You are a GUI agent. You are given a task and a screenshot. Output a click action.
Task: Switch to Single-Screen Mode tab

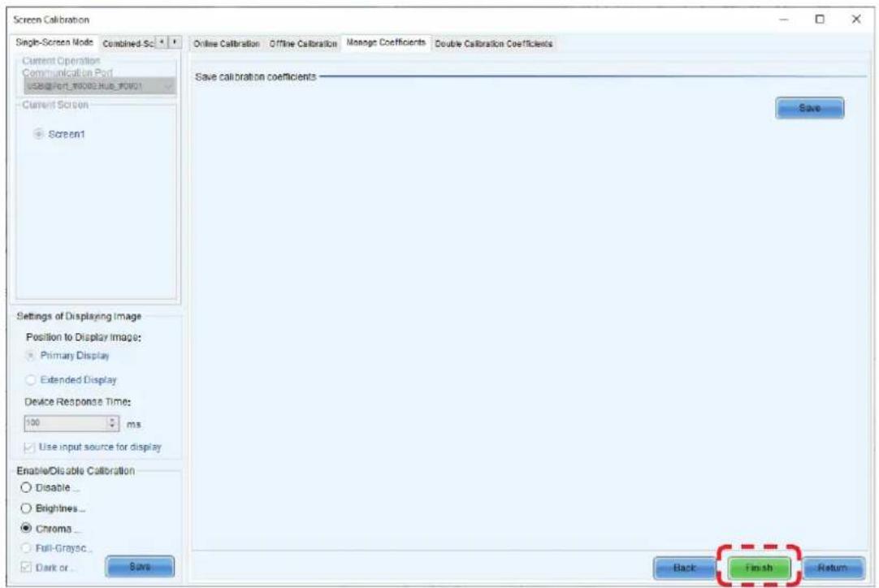tap(54, 42)
